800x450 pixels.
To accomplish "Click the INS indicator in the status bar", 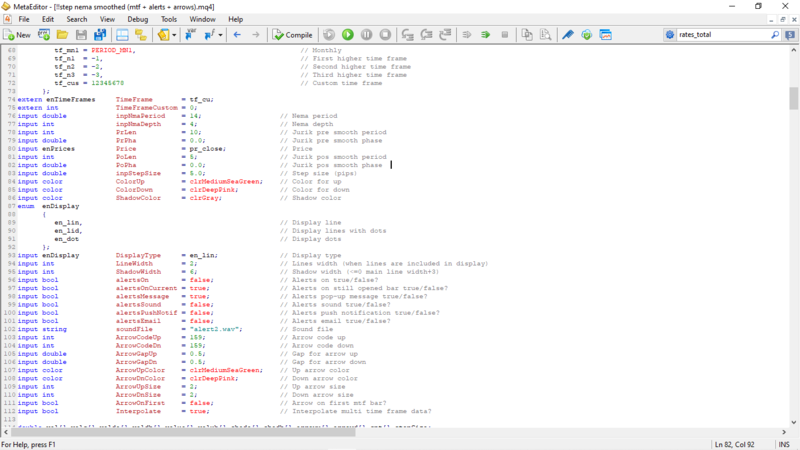I will [x=782, y=443].
